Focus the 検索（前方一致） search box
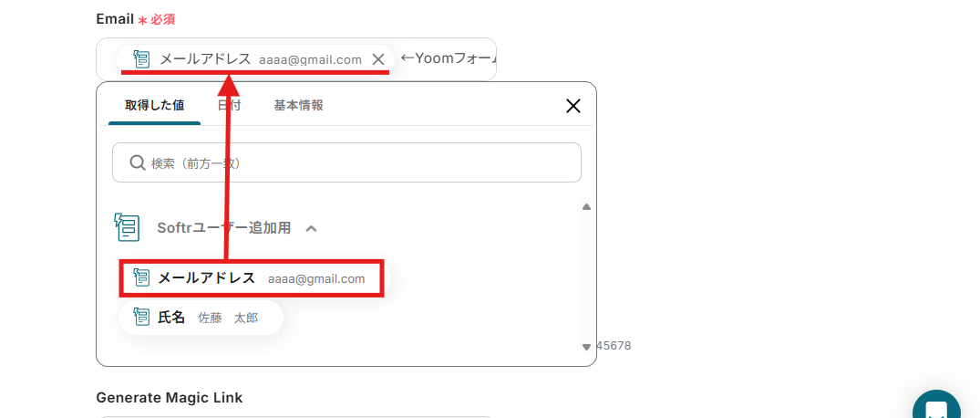This screenshot has height=418, width=980. click(x=346, y=162)
